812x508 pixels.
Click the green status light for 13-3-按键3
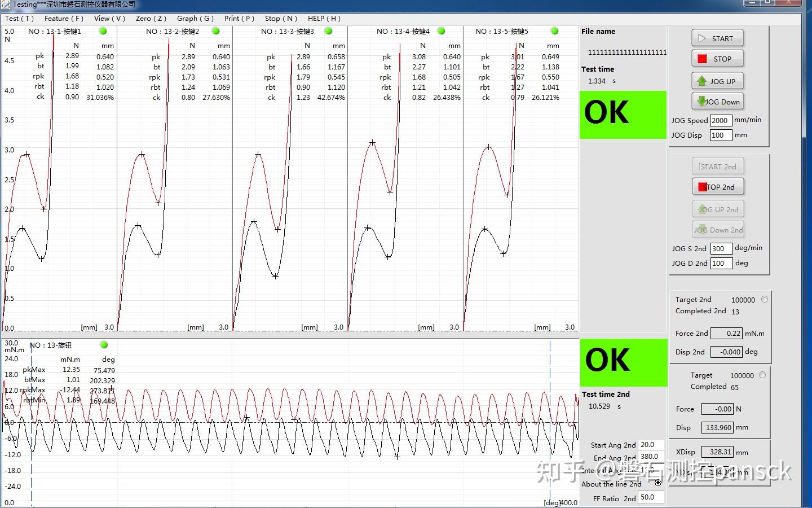328,31
